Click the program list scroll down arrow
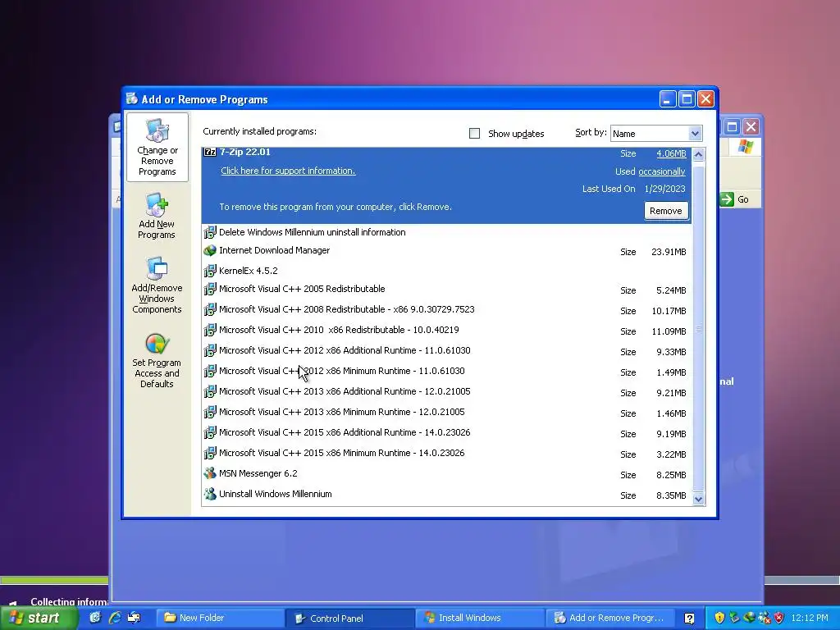The width and height of the screenshot is (840, 630). pyautogui.click(x=698, y=499)
